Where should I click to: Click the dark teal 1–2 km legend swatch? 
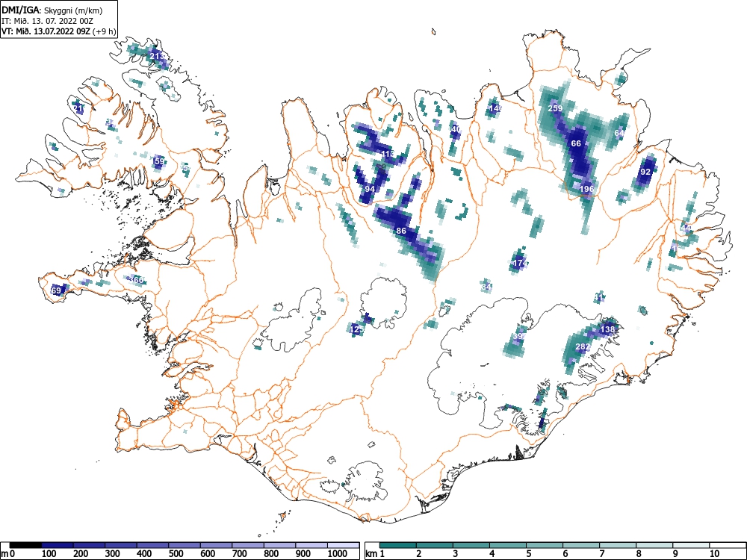(398, 545)
